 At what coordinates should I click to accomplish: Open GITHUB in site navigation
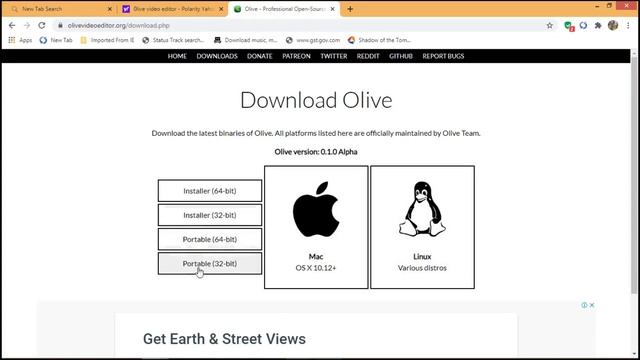(401, 56)
